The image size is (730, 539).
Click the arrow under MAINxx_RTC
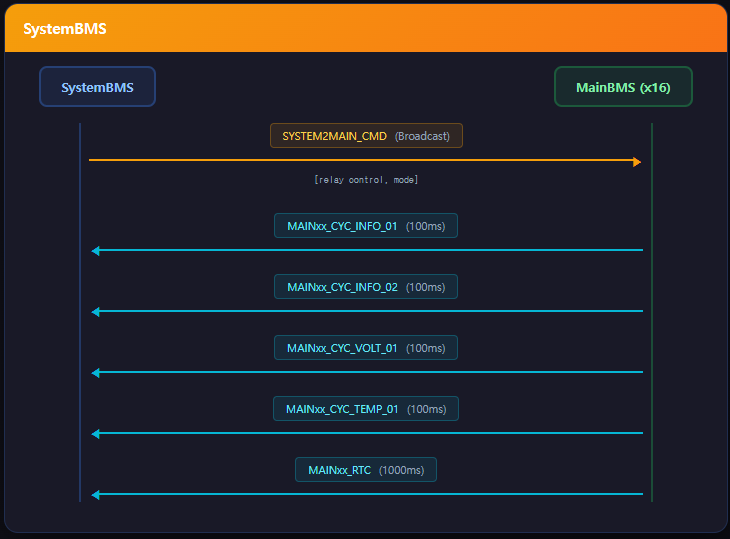[366, 495]
